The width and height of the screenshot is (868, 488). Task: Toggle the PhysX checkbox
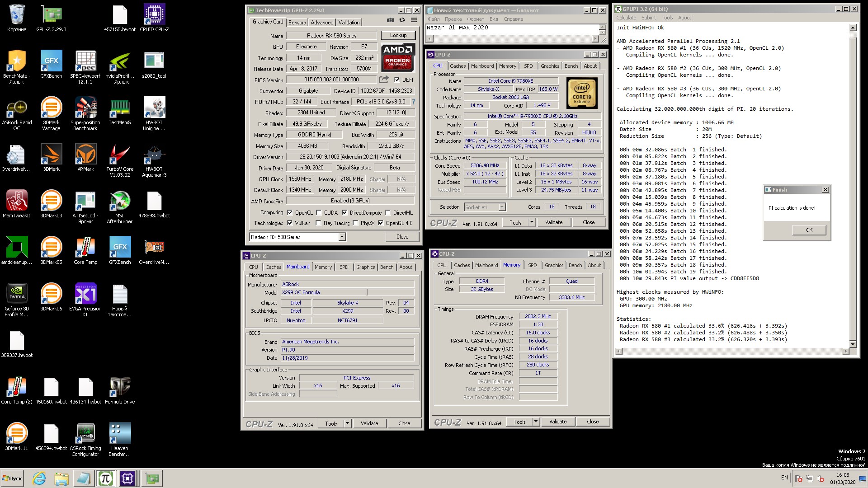355,223
